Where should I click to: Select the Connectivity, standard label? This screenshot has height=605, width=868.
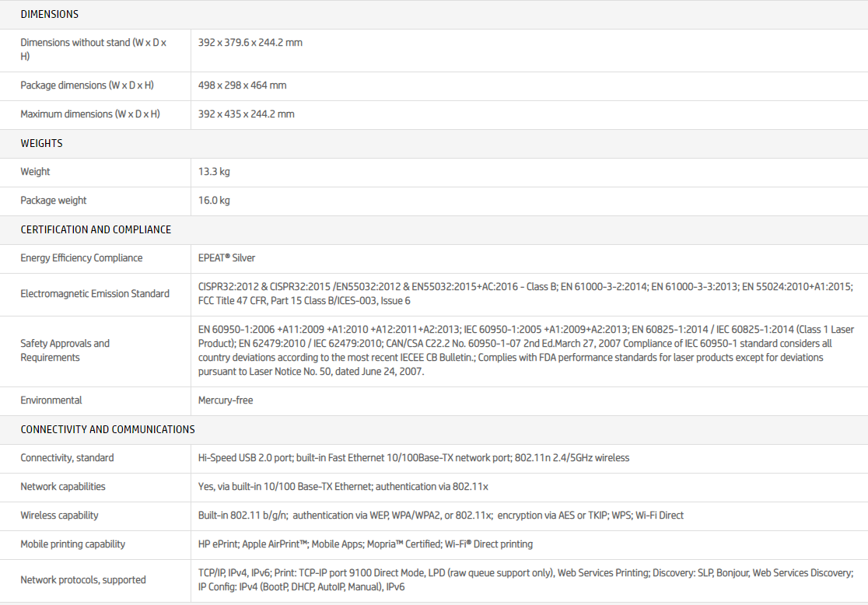click(x=67, y=458)
